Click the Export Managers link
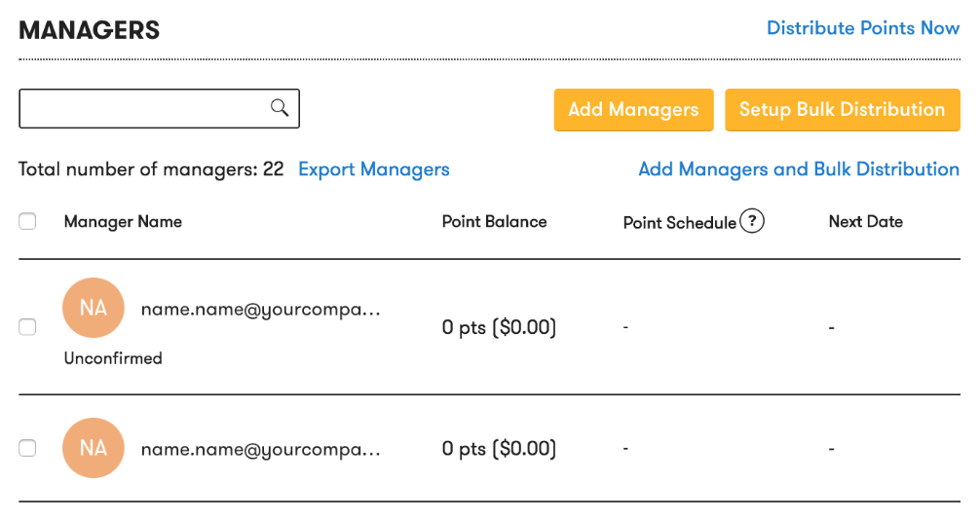The width and height of the screenshot is (980, 520). [x=374, y=169]
